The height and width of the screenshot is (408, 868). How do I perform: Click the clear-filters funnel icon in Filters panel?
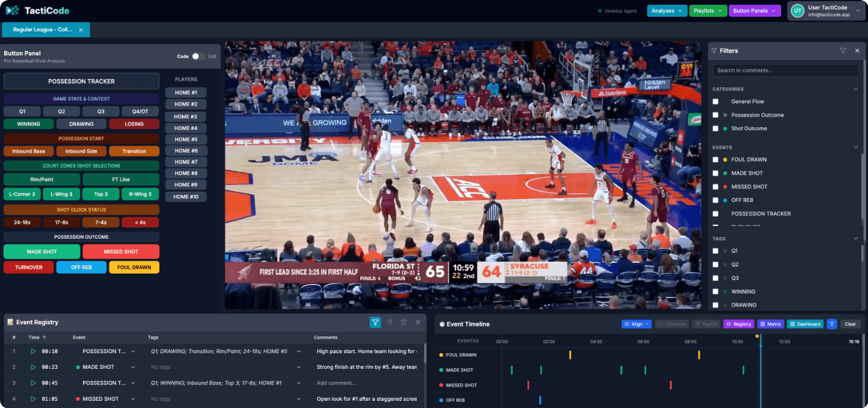tap(843, 51)
